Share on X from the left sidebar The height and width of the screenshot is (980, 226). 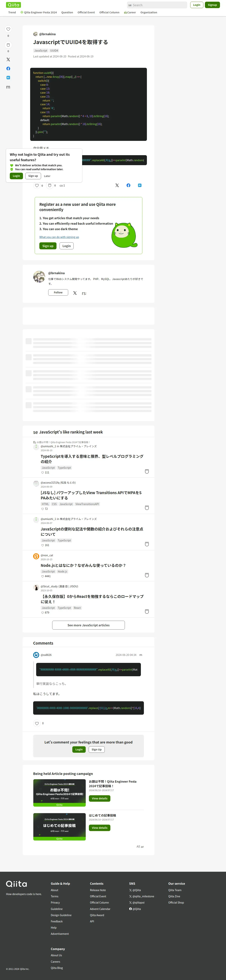8,60
